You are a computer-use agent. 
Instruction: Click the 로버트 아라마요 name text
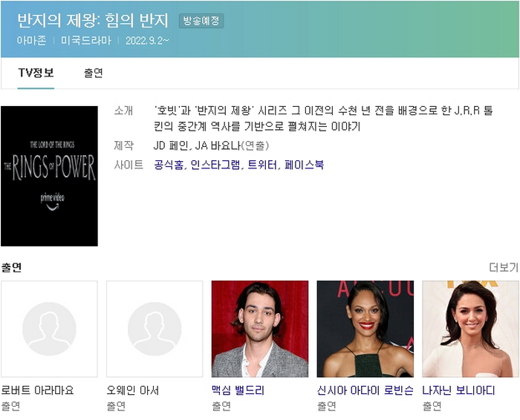[37, 390]
